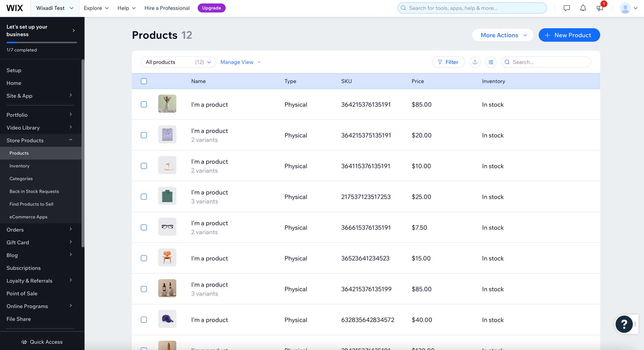Open the Quick Access panel

(42, 342)
